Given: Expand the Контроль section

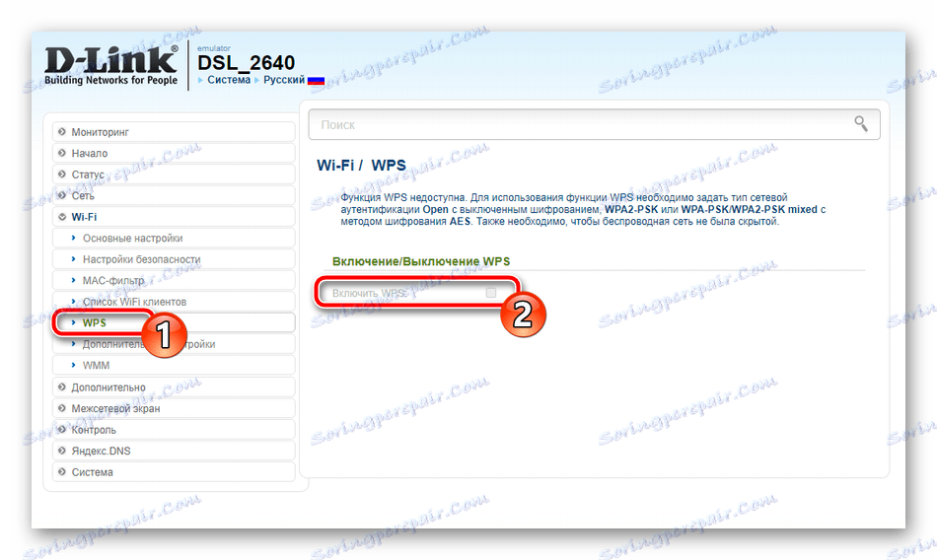Looking at the screenshot, I should pyautogui.click(x=174, y=430).
